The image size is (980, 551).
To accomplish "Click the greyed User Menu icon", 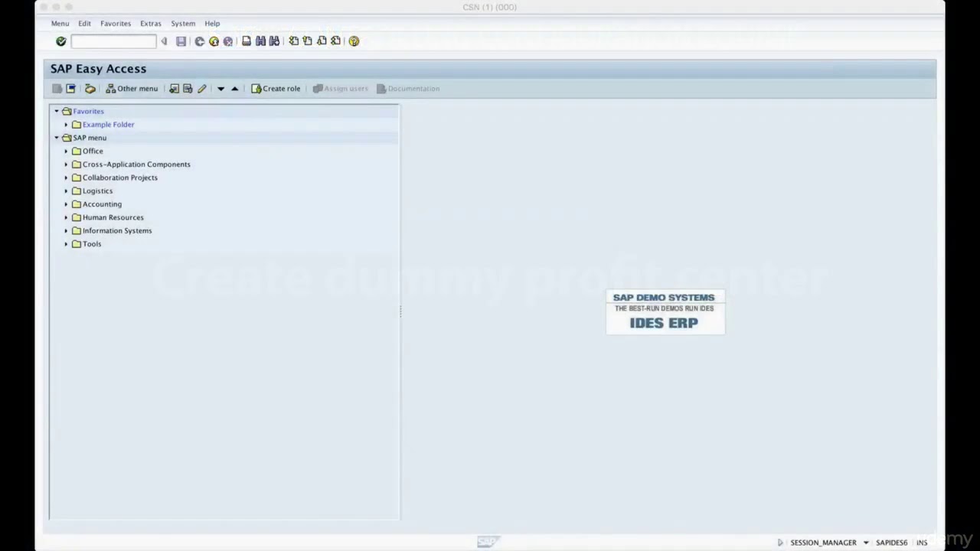I will (x=57, y=89).
